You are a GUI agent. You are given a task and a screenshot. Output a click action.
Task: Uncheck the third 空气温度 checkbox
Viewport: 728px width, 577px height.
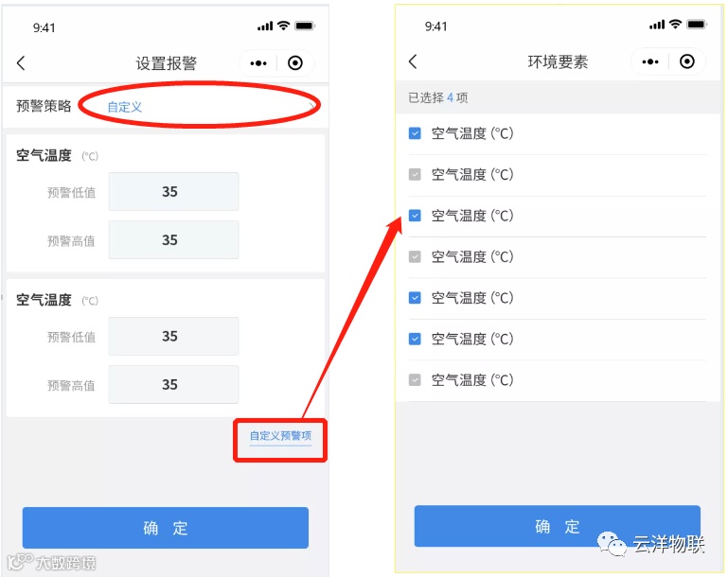click(415, 216)
